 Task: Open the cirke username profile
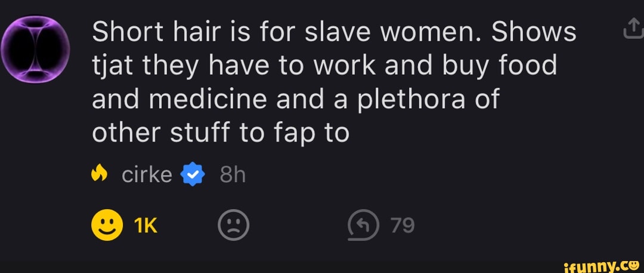(x=147, y=176)
